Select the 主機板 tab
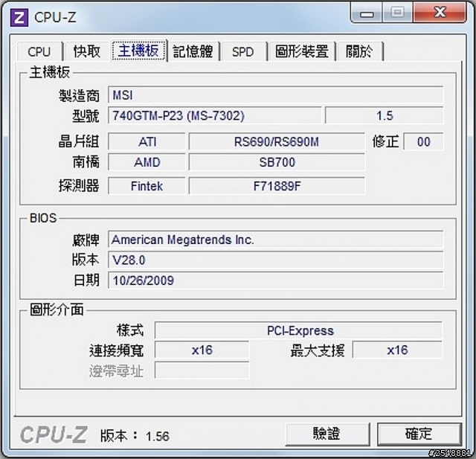 click(138, 51)
